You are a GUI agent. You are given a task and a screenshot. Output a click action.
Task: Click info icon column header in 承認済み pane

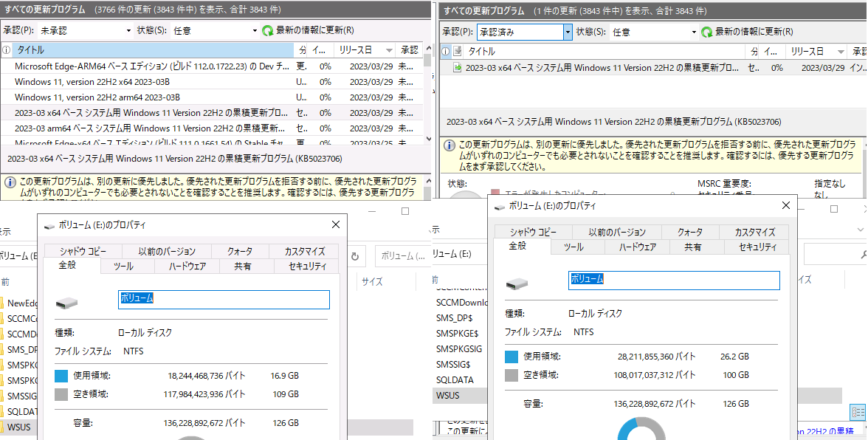[446, 52]
